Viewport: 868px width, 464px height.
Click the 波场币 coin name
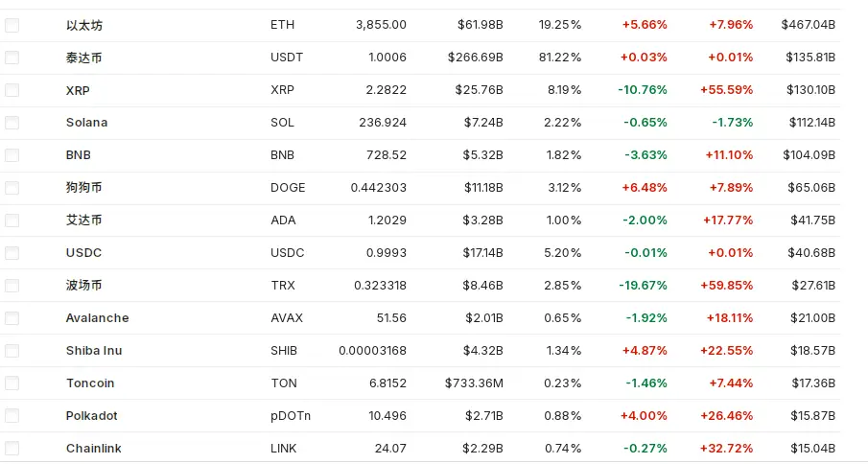click(x=84, y=286)
